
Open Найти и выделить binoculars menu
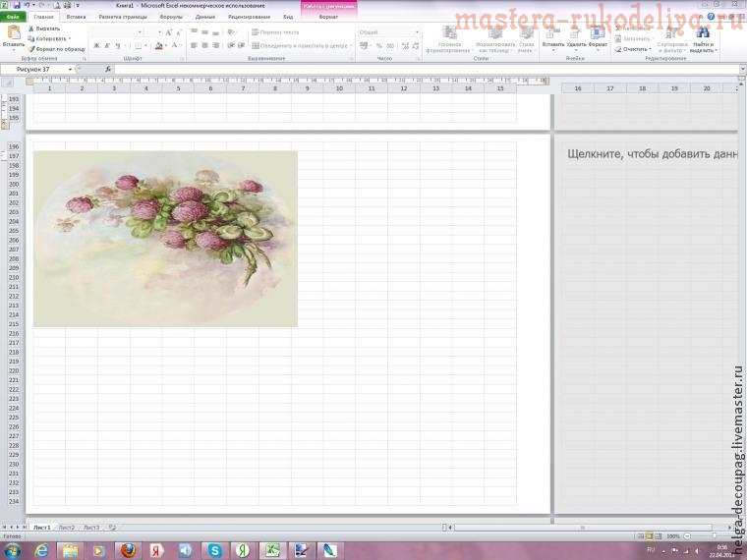click(x=702, y=39)
